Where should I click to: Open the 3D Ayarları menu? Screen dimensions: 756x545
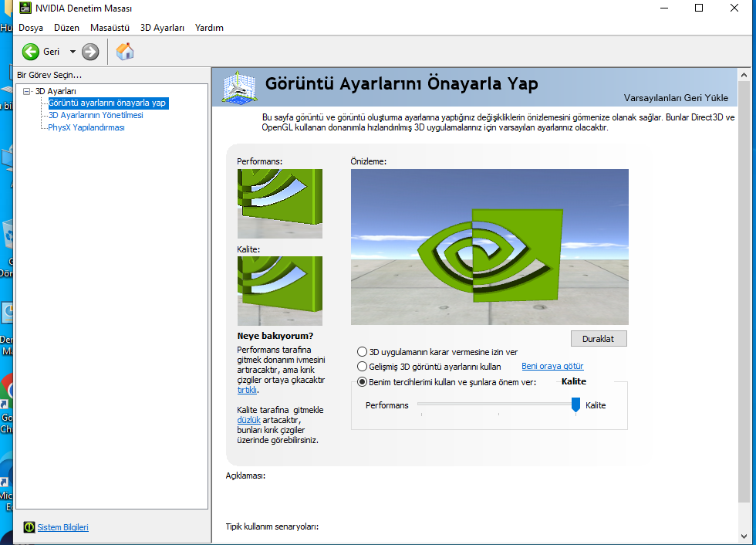[x=162, y=28]
